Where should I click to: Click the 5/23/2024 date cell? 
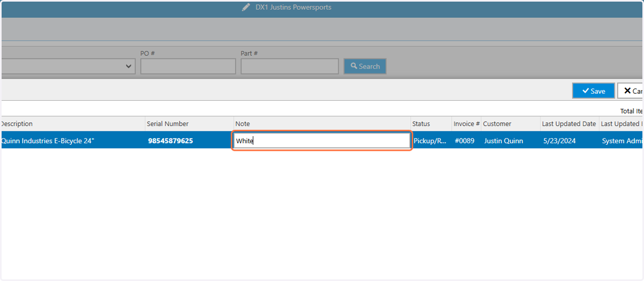pyautogui.click(x=569, y=140)
